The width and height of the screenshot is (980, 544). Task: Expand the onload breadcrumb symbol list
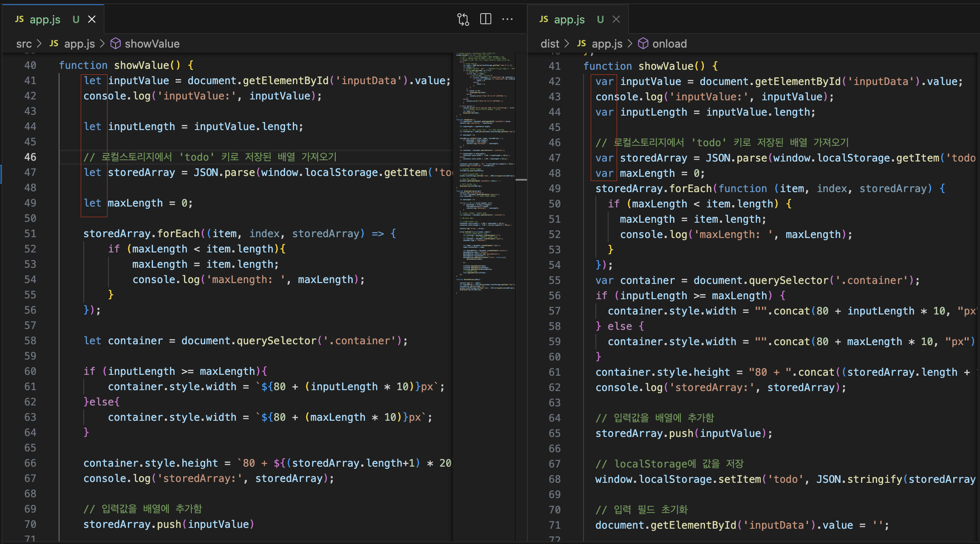[669, 44]
